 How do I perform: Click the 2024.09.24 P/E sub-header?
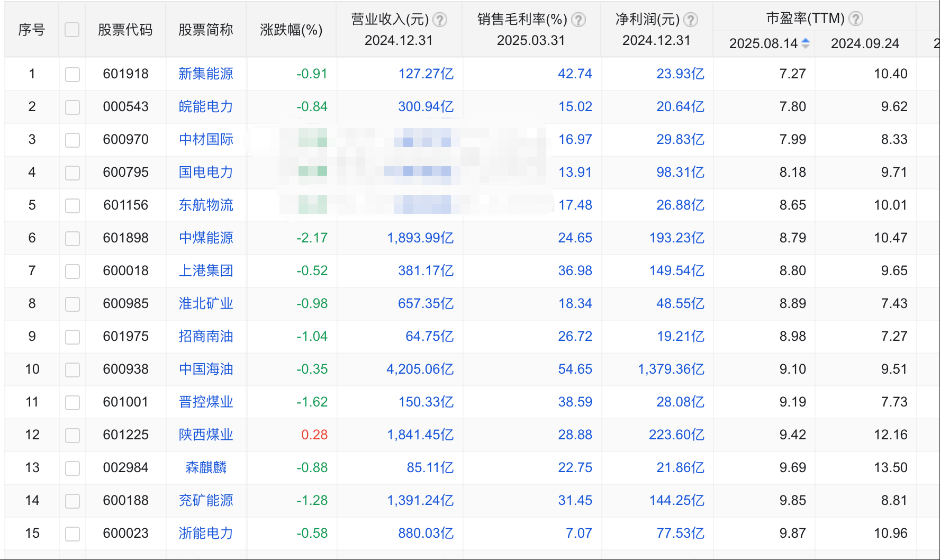click(x=865, y=43)
